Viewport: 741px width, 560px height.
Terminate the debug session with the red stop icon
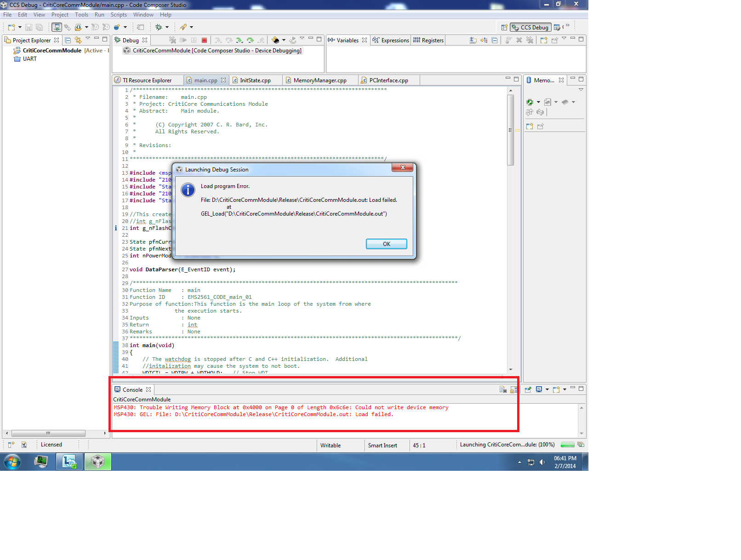pyautogui.click(x=205, y=40)
